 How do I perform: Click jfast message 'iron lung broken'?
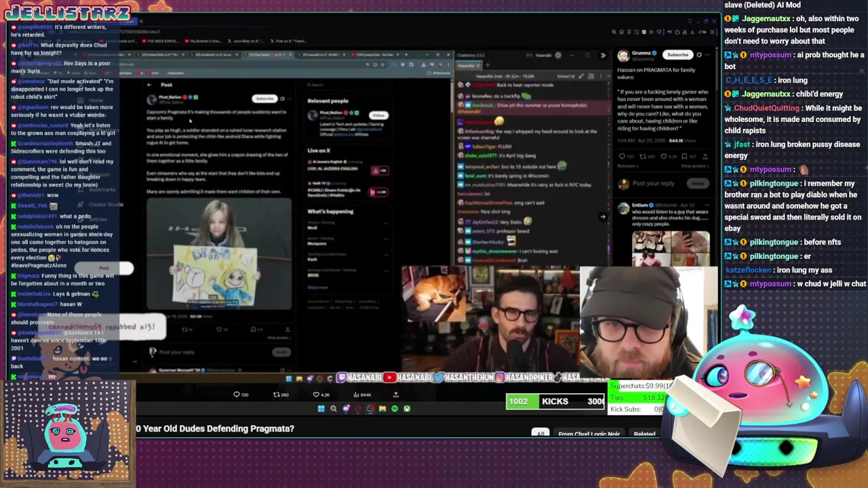coord(793,150)
